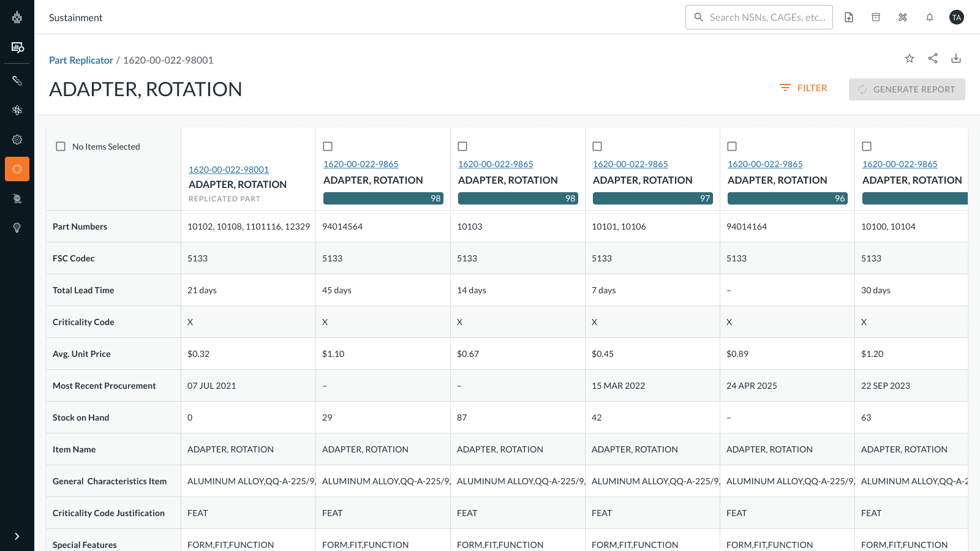Open the atom sidebar icon

(17, 110)
